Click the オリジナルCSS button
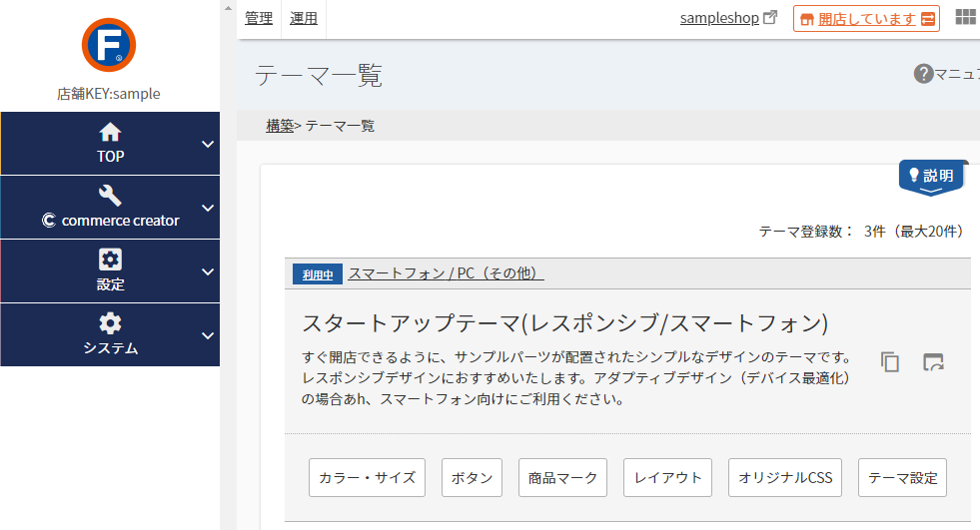Image resolution: width=980 pixels, height=530 pixels. [785, 477]
